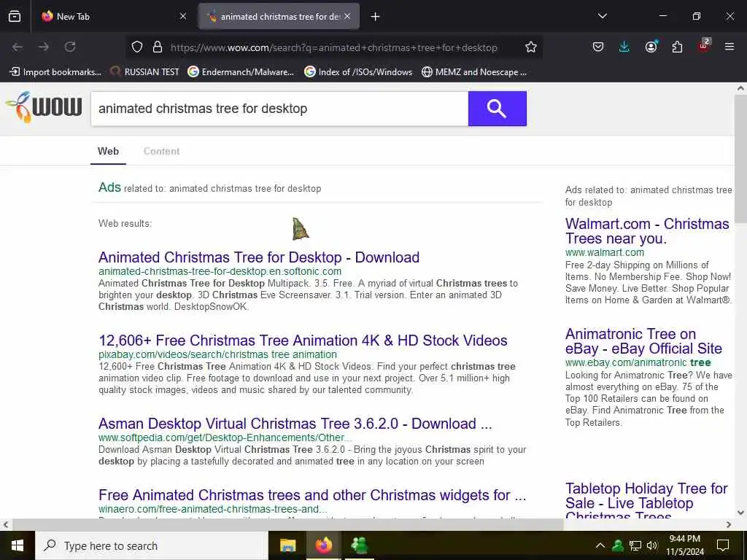Click green people app taskbar icon
This screenshot has width=747, height=560.
(x=360, y=545)
